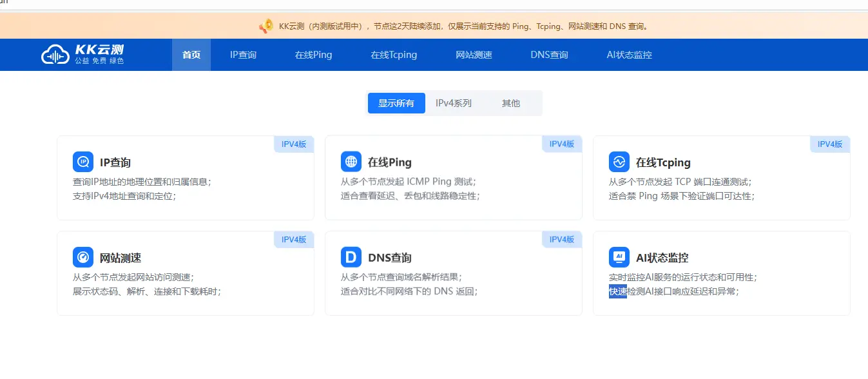Viewport: 868px width, 379px height.
Task: Select the 其他 filter tab
Action: [511, 103]
